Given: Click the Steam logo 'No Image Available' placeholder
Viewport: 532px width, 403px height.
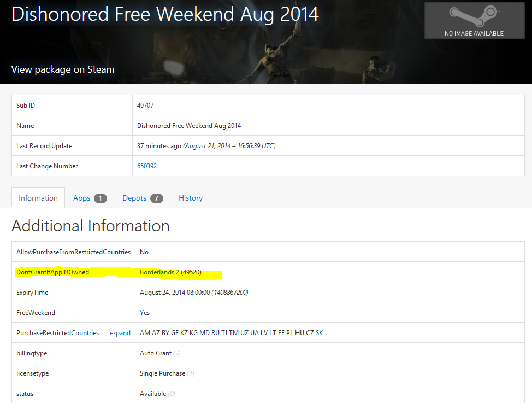Looking at the screenshot, I should pos(474,21).
